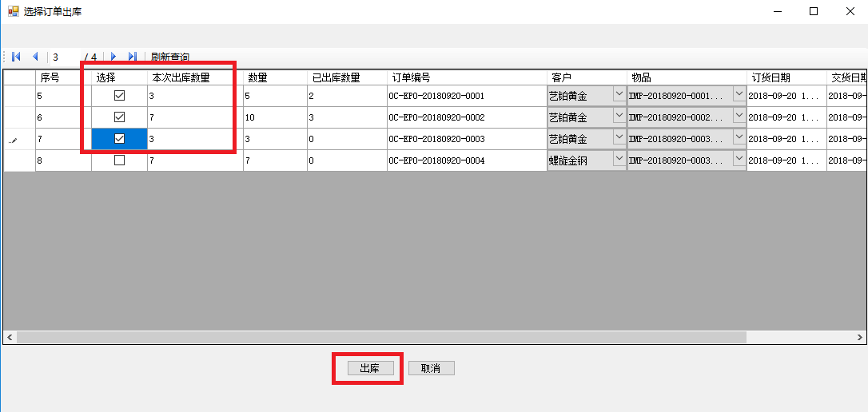The image size is (868, 412).
Task: Open the 客户 dropdown for order 0003
Action: click(x=619, y=137)
